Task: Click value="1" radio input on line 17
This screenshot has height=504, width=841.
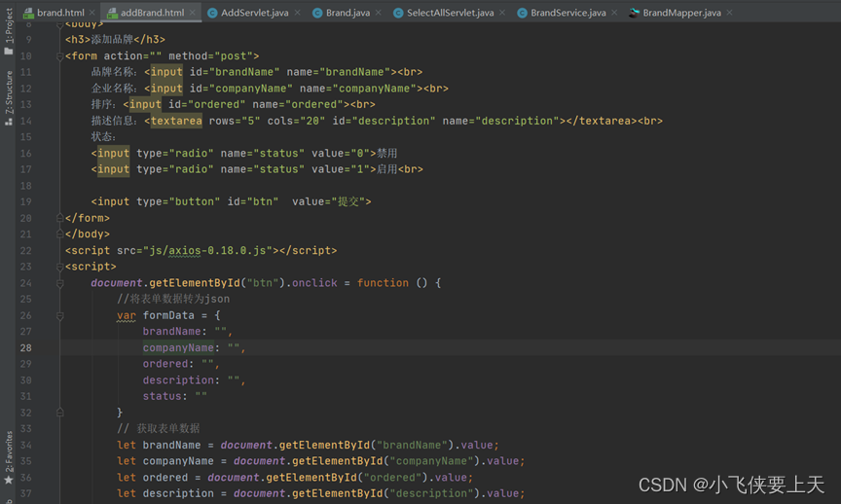Action: click(x=341, y=169)
